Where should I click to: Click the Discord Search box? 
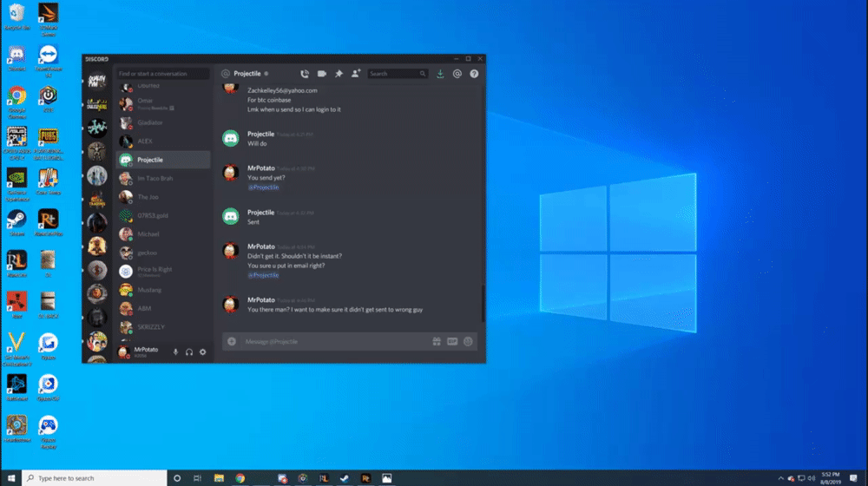(x=398, y=74)
